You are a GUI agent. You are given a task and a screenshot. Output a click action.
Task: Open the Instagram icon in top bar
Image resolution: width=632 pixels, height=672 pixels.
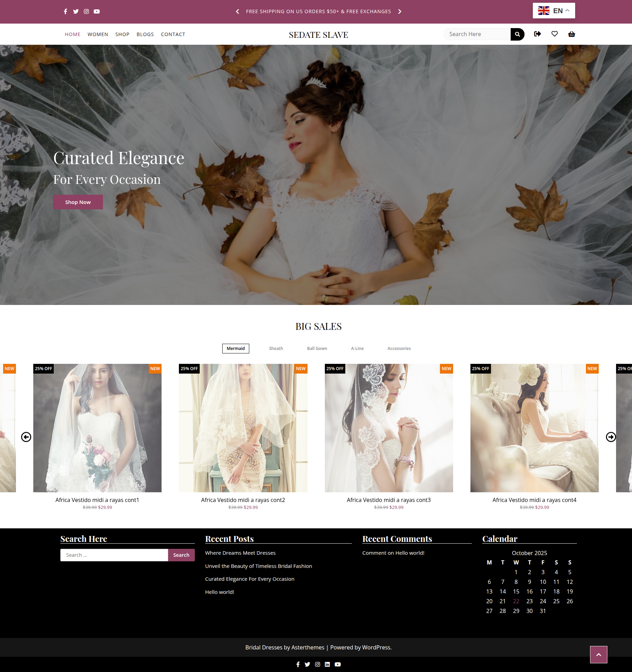[x=86, y=11]
